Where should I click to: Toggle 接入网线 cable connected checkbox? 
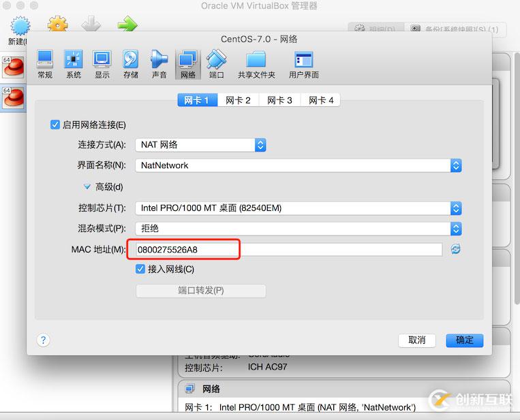[x=140, y=269]
